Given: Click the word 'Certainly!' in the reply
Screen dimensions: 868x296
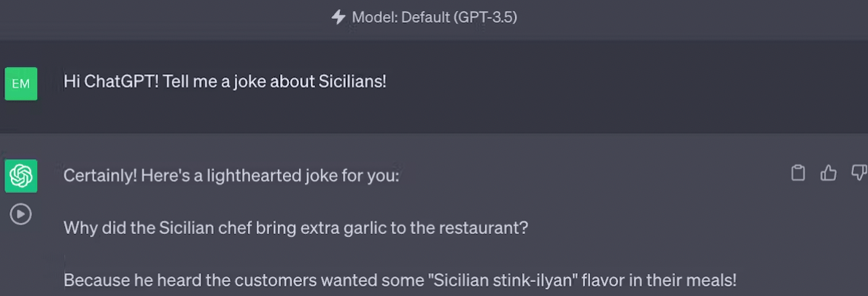Looking at the screenshot, I should (x=100, y=176).
